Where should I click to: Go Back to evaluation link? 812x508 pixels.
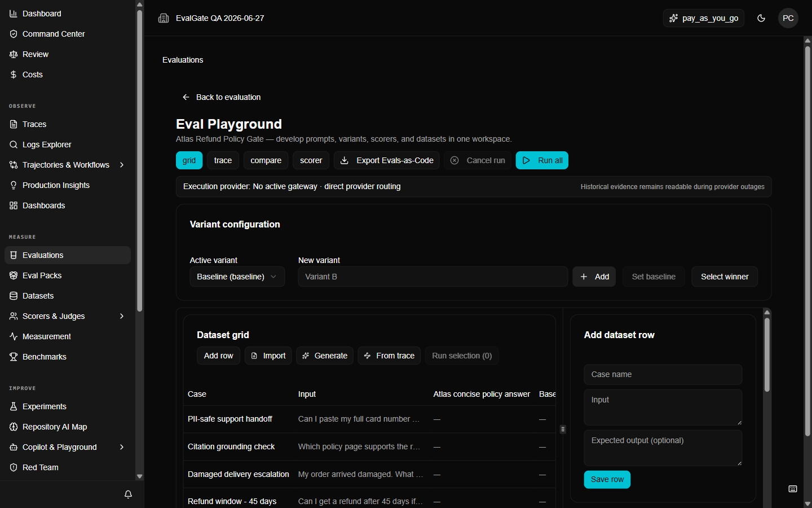221,97
